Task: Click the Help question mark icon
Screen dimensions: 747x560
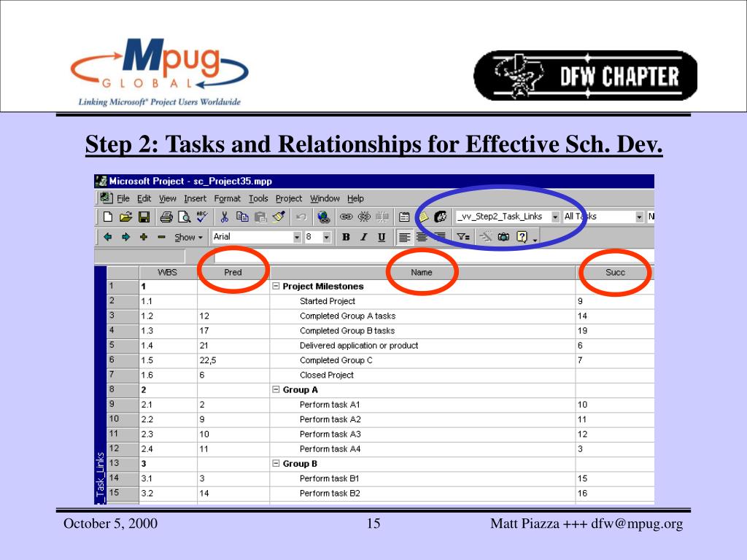Action: 522,237
